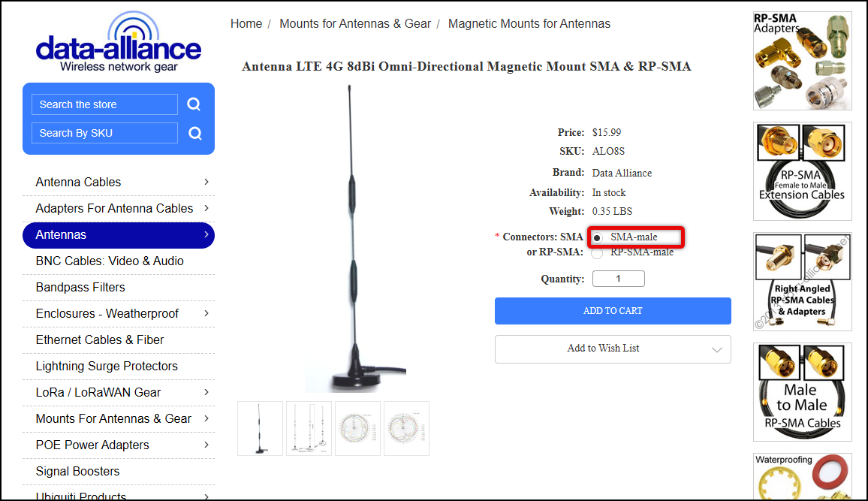Expand the Antenna Cables category arrow
The width and height of the screenshot is (868, 501).
coord(206,182)
